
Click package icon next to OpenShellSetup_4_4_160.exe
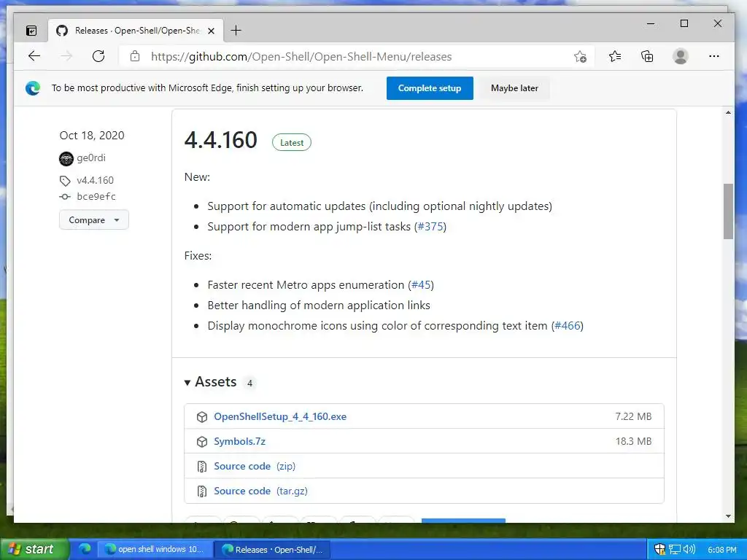tap(202, 416)
